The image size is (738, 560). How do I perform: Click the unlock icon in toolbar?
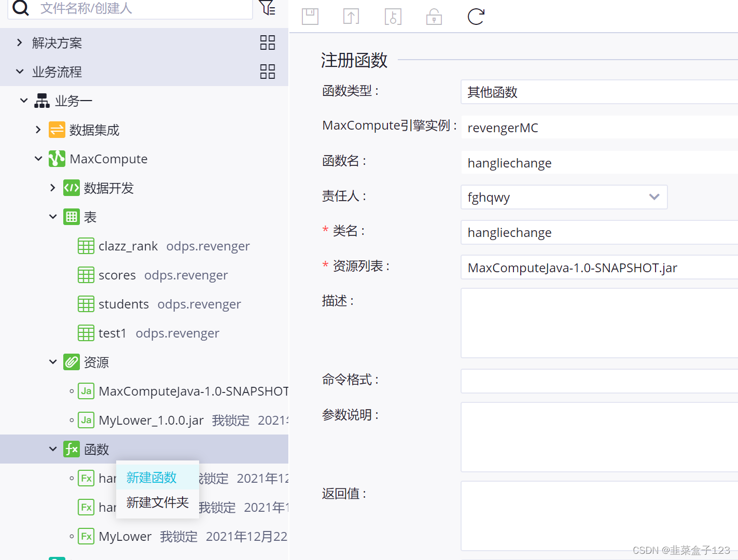pyautogui.click(x=434, y=17)
